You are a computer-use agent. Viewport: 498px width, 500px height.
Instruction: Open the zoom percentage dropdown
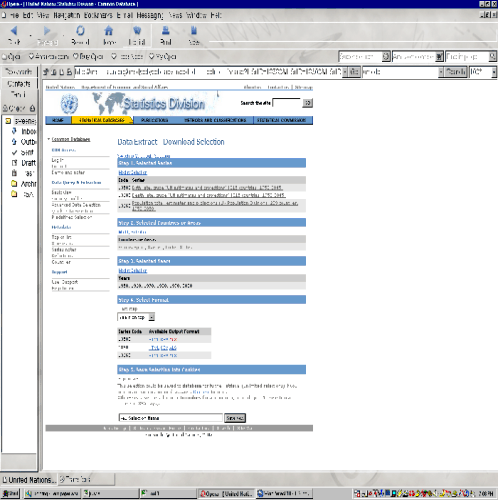pos(494,72)
